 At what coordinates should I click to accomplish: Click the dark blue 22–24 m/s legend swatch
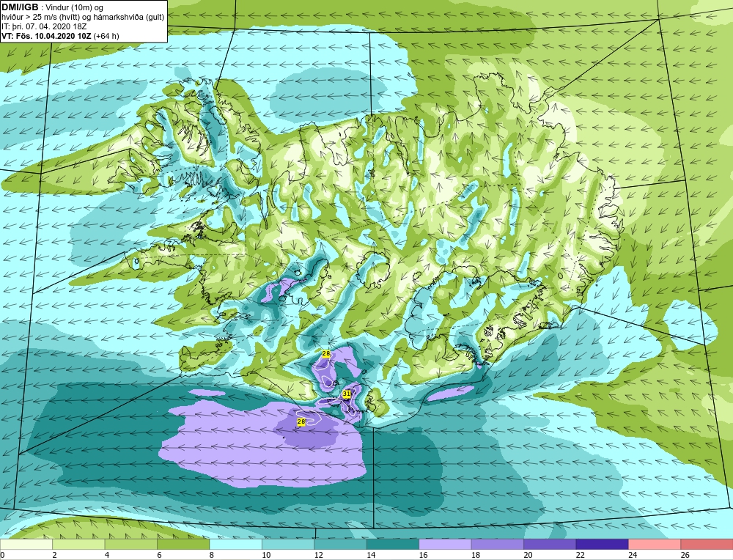pos(602,544)
